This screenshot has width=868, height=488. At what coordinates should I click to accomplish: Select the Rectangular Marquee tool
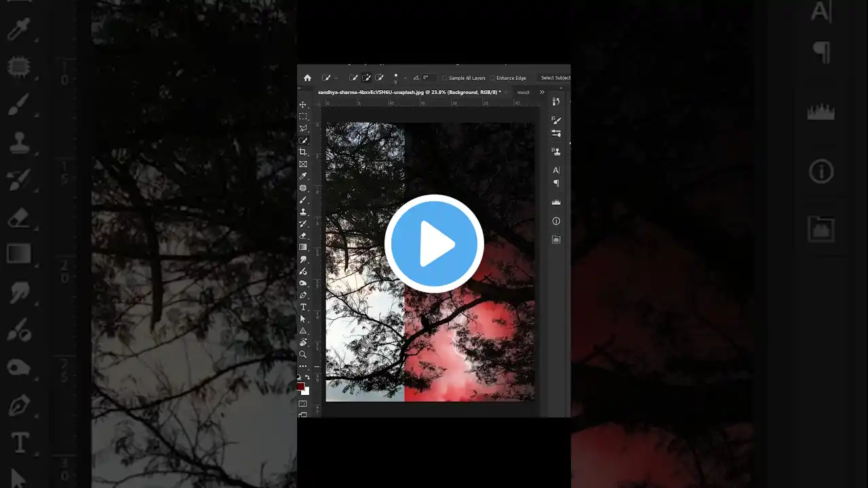(x=303, y=117)
